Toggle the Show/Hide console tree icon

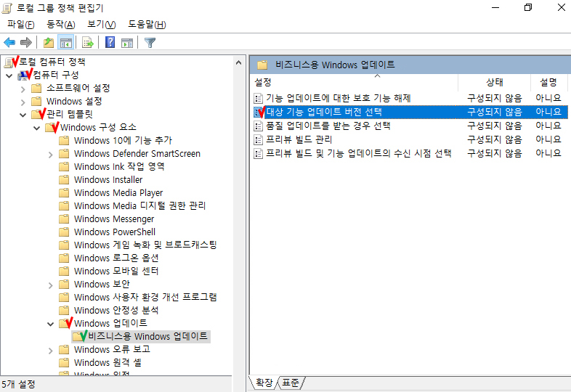(66, 43)
